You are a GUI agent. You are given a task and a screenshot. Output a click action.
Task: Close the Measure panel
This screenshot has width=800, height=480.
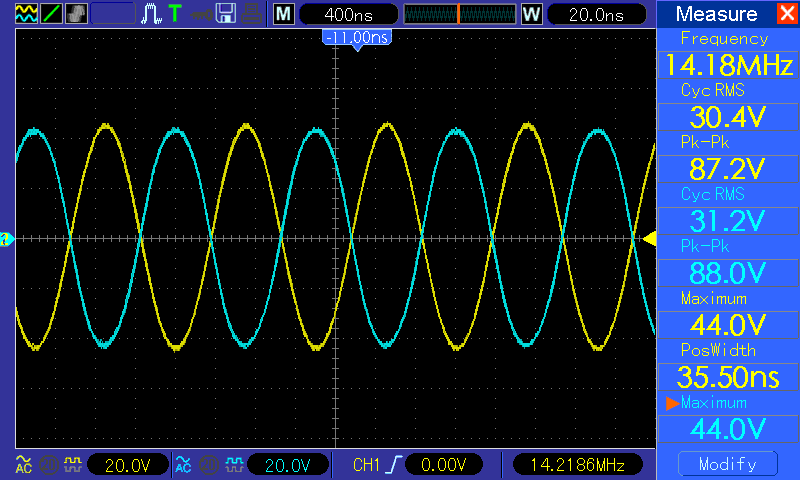click(x=786, y=14)
